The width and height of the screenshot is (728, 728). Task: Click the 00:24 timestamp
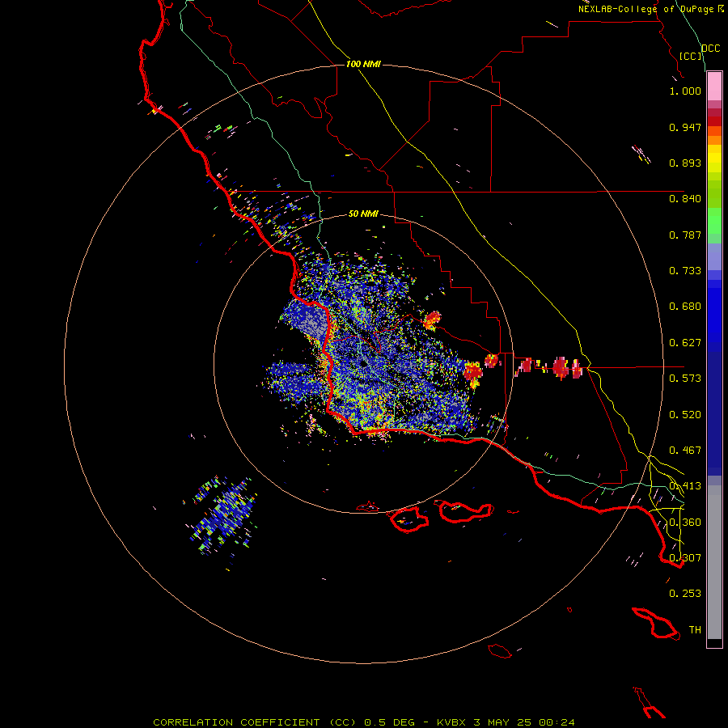click(557, 722)
